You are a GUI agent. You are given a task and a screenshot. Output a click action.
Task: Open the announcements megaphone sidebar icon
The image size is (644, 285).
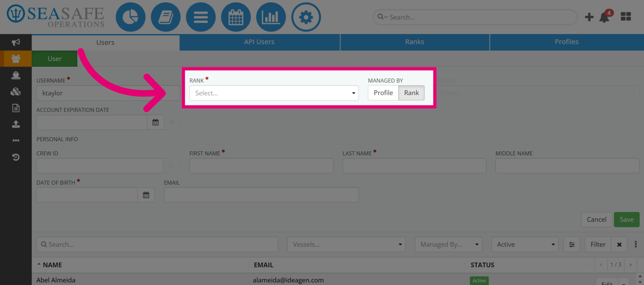pos(16,42)
